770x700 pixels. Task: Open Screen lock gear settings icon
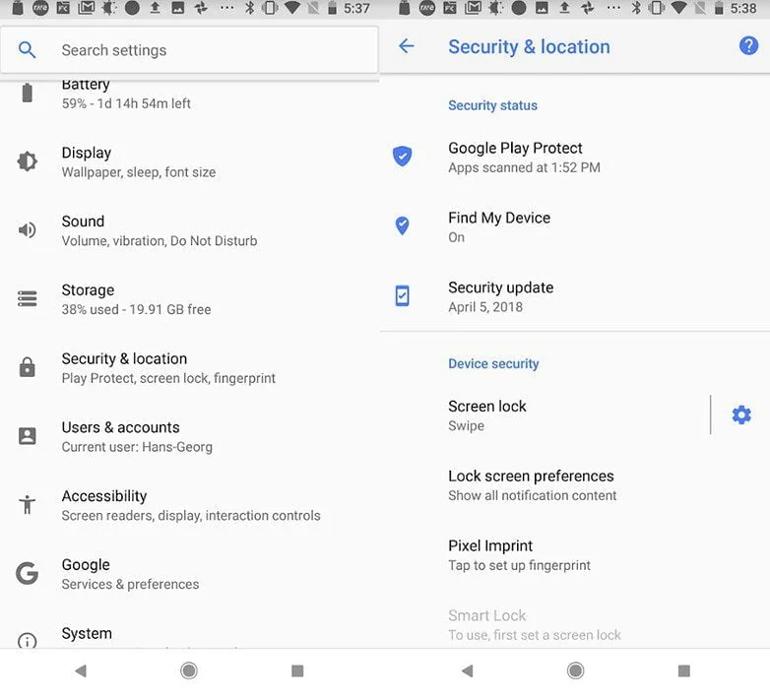(x=741, y=414)
